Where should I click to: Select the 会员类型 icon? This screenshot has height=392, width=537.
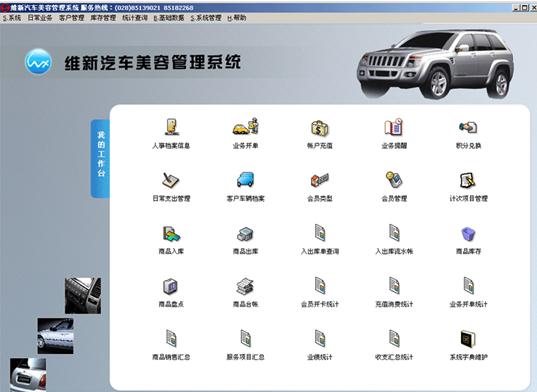[x=320, y=180]
